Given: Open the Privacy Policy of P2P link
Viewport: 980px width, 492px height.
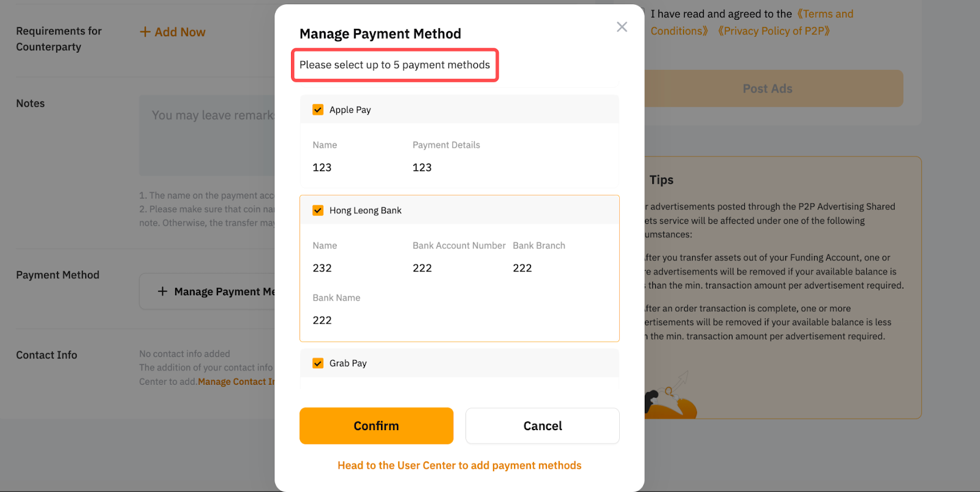Looking at the screenshot, I should pyautogui.click(x=774, y=31).
